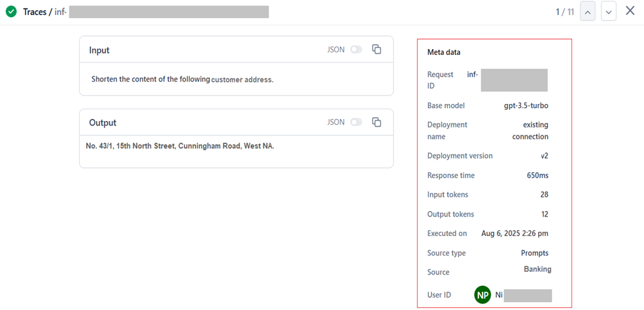
Task: Click the green success check icon
Action: (11, 11)
